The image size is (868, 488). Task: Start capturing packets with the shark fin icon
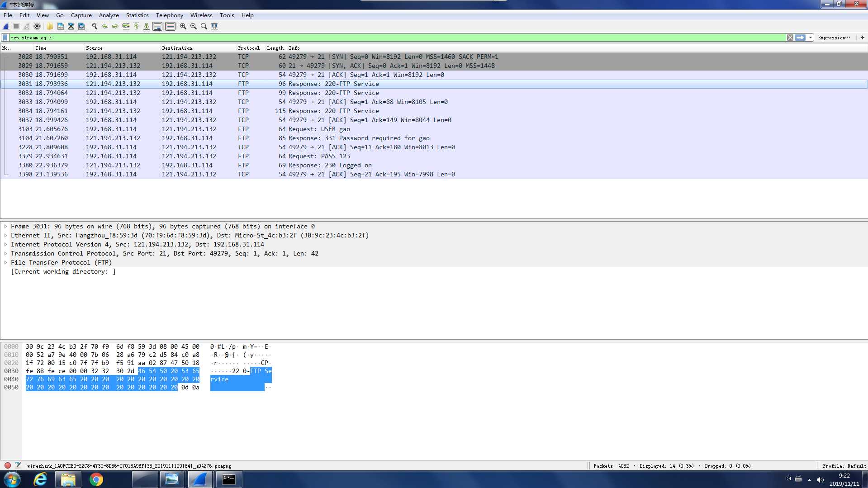click(6, 26)
